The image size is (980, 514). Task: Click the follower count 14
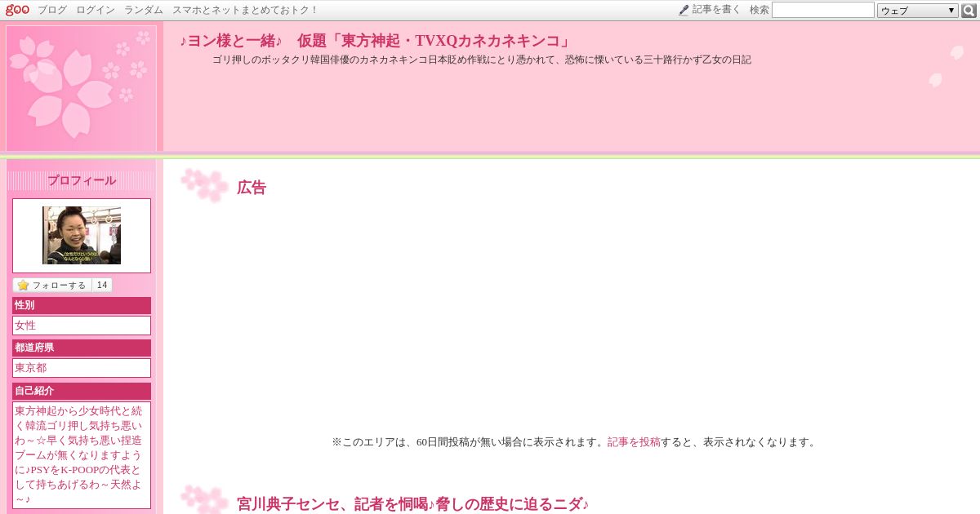102,286
